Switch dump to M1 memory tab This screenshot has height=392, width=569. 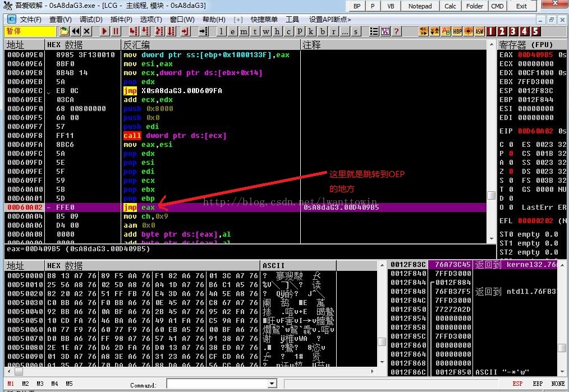(11, 384)
